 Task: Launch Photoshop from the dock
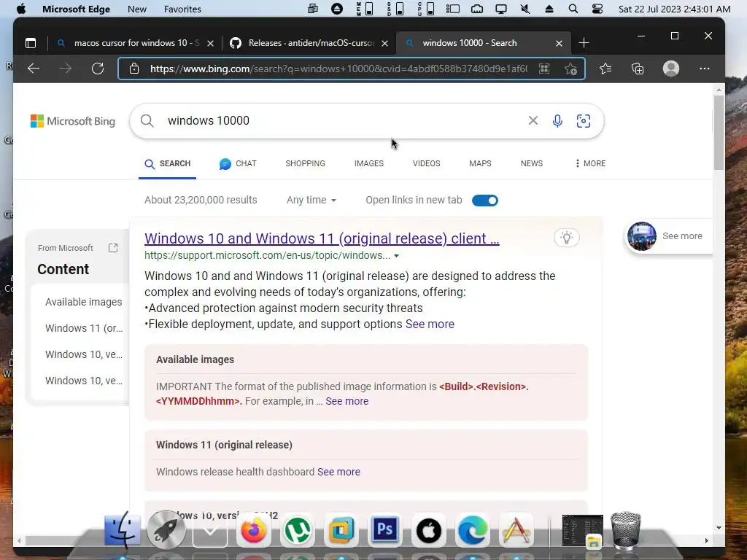tap(385, 530)
